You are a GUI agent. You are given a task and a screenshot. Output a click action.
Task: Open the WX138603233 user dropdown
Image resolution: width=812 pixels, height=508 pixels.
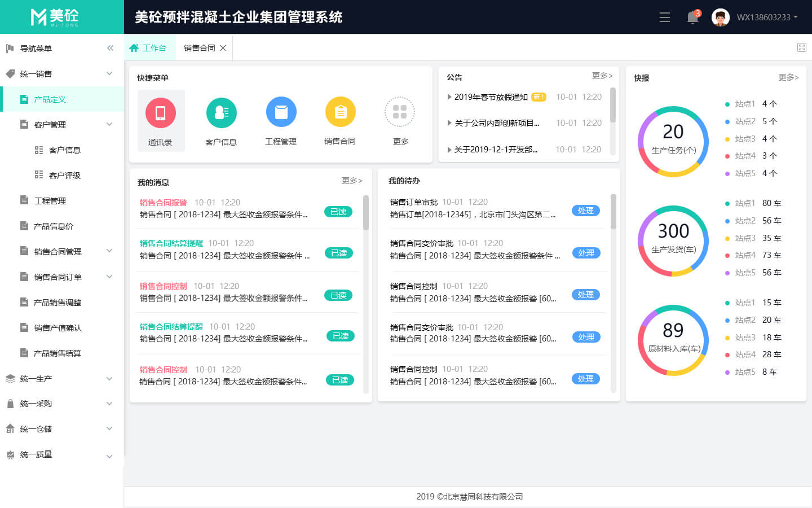pos(767,17)
